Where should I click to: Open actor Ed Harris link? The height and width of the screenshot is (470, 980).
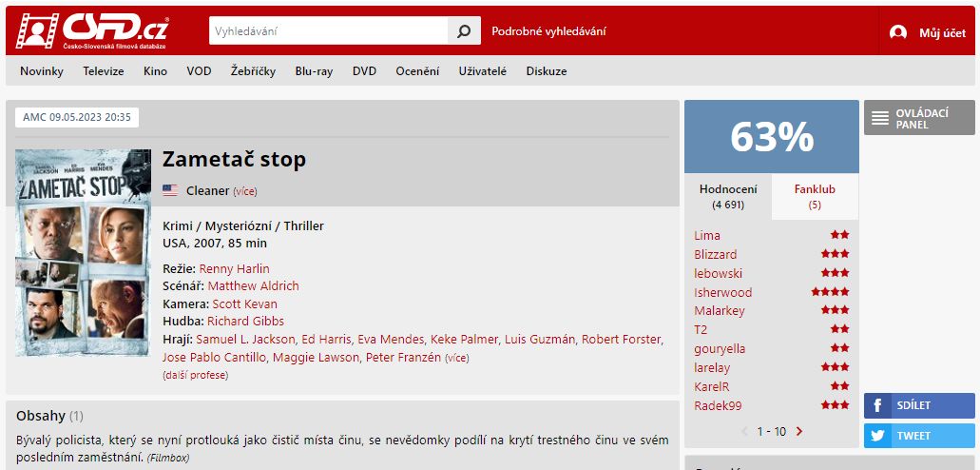[x=326, y=340]
